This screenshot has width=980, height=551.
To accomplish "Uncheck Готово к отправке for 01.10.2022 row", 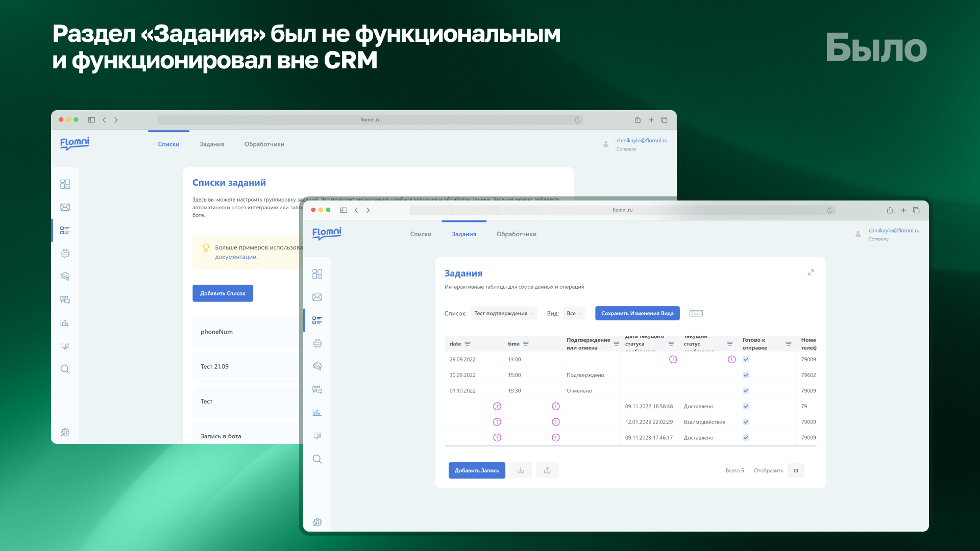I will point(746,390).
